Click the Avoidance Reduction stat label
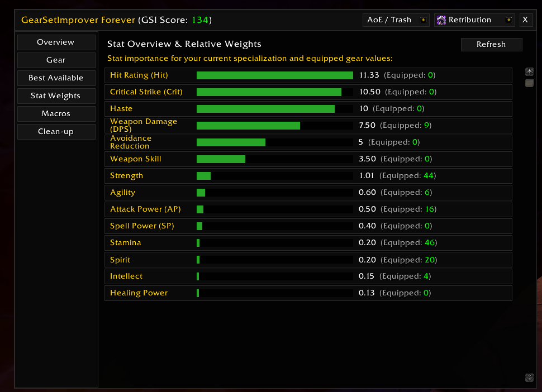The width and height of the screenshot is (542, 392). pos(131,142)
